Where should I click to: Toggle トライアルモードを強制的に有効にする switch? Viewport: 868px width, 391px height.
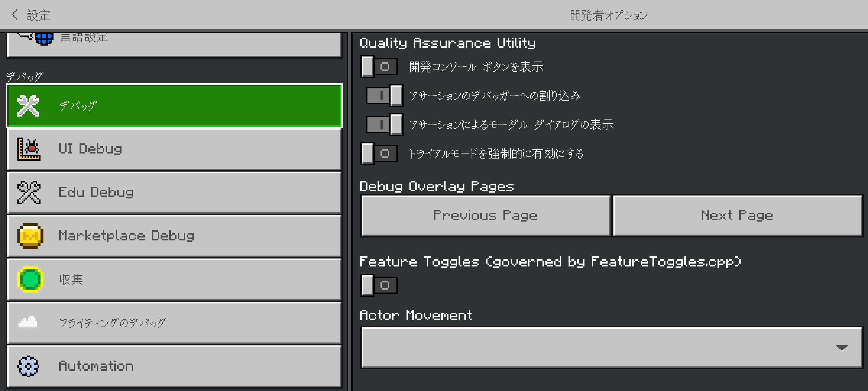point(379,154)
